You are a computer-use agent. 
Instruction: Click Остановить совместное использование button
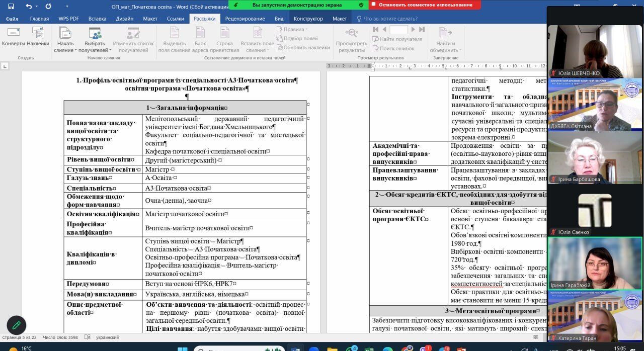425,5
